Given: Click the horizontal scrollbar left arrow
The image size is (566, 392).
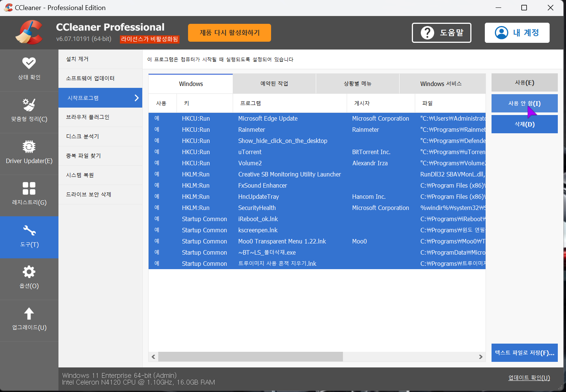Looking at the screenshot, I should coord(153,357).
